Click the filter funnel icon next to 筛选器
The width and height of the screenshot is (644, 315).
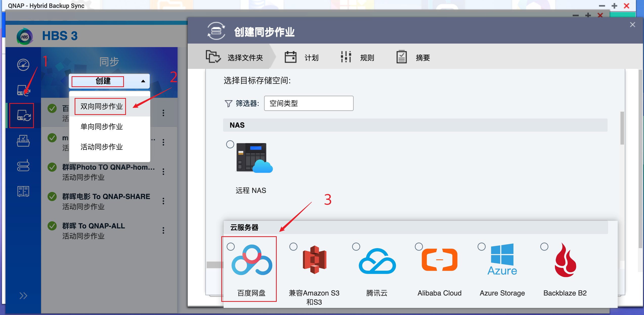228,103
